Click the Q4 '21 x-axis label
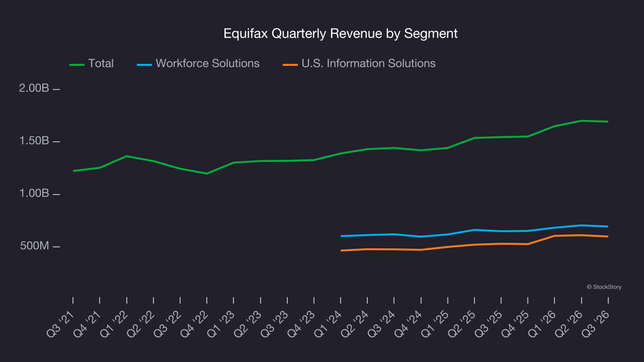Image resolution: width=644 pixels, height=362 pixels. pos(88,323)
